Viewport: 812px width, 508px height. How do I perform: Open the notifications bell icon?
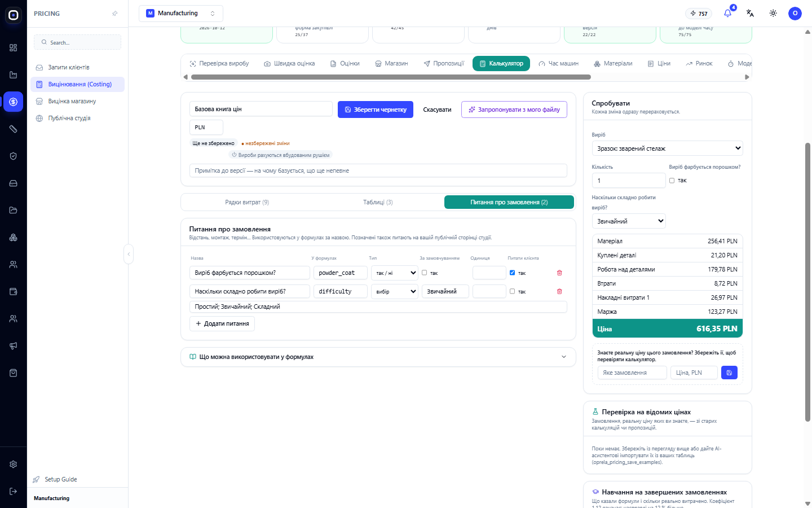click(727, 14)
